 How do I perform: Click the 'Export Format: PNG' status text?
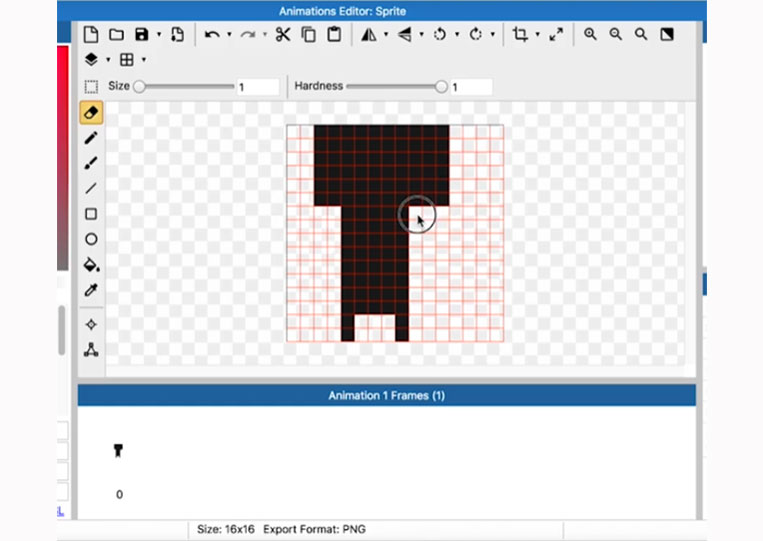[x=314, y=529]
